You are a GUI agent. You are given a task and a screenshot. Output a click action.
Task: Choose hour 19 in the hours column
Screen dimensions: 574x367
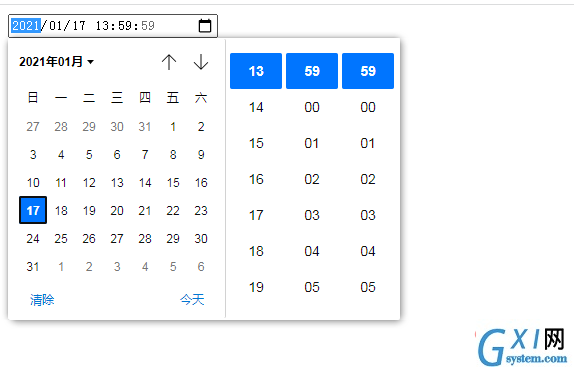pyautogui.click(x=256, y=287)
